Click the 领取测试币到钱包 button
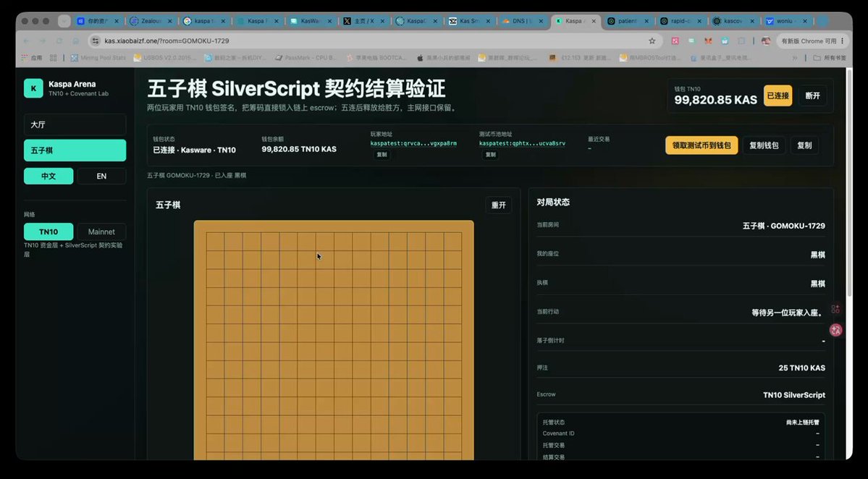Viewport: 868px width, 479px height. pos(701,145)
